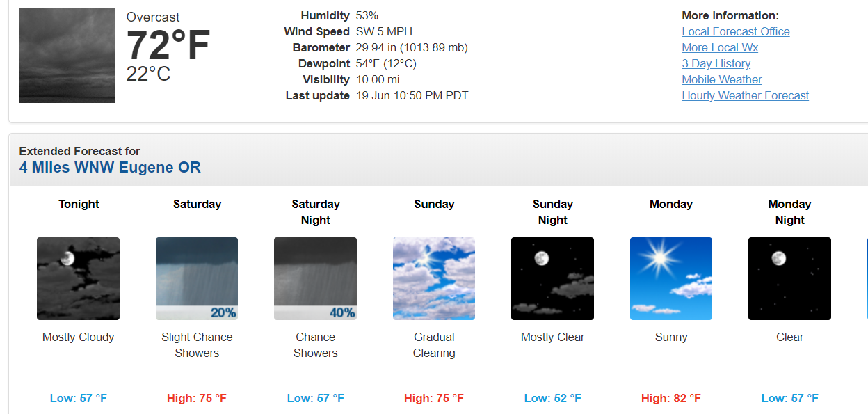Click Monday's sunny forecast icon
The width and height of the screenshot is (868, 414).
pos(671,278)
